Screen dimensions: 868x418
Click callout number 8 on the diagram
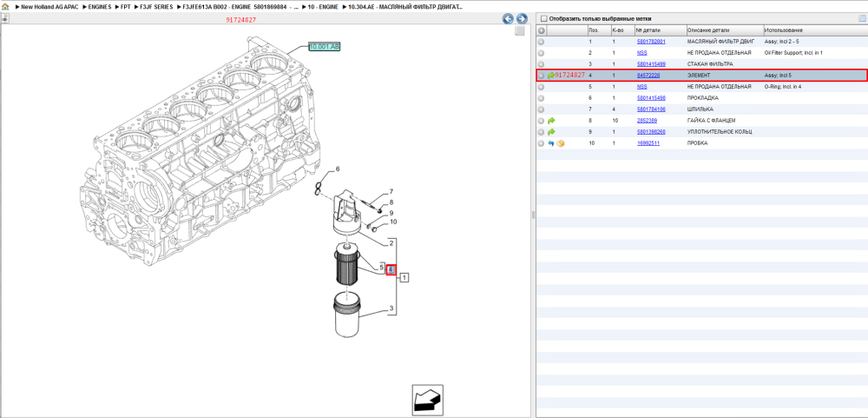(391, 202)
